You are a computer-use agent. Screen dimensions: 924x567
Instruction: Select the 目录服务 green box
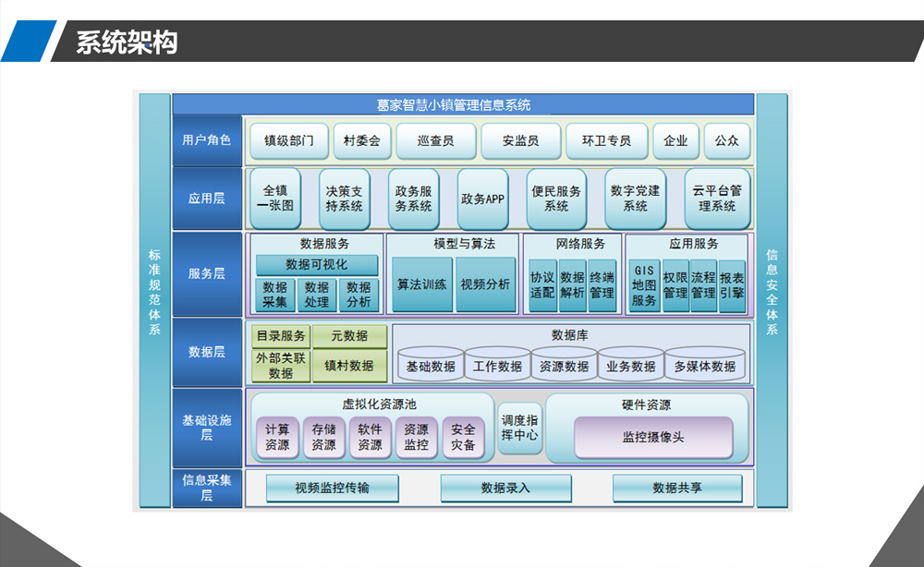[x=280, y=336]
